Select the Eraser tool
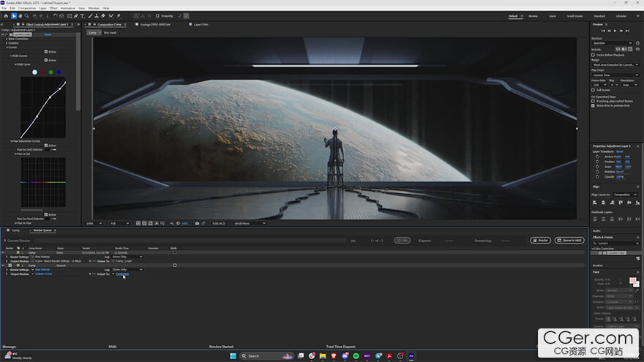Viewport: 644px width, 362px height. [103, 16]
